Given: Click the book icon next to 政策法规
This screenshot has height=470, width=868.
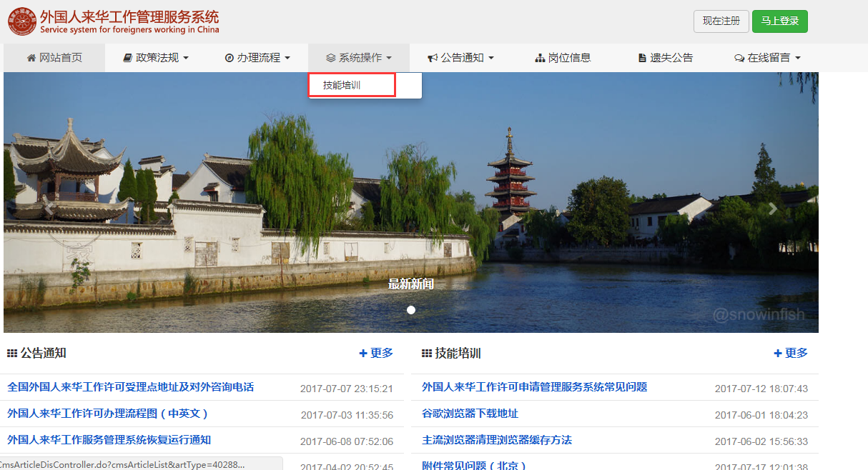Looking at the screenshot, I should pos(128,57).
